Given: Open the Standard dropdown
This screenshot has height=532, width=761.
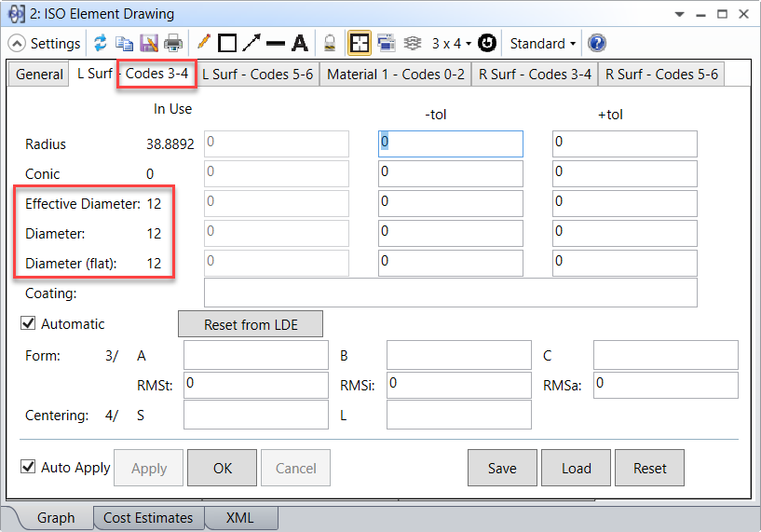Looking at the screenshot, I should [542, 43].
